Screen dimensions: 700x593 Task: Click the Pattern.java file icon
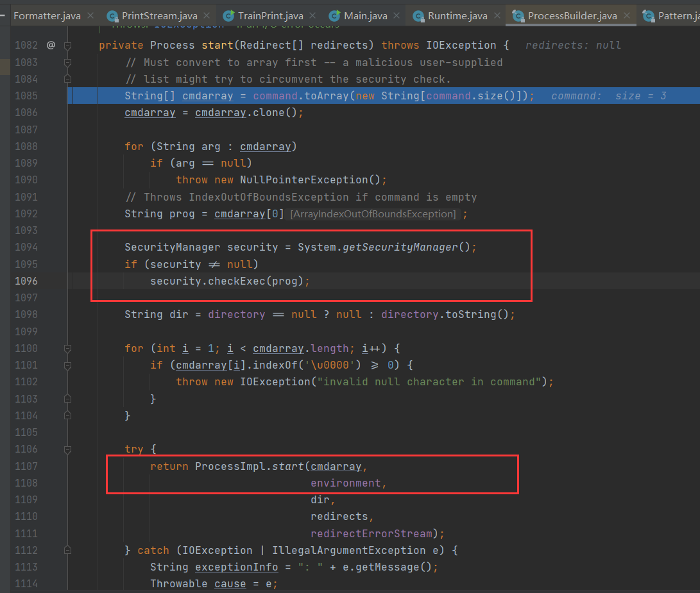pos(648,16)
